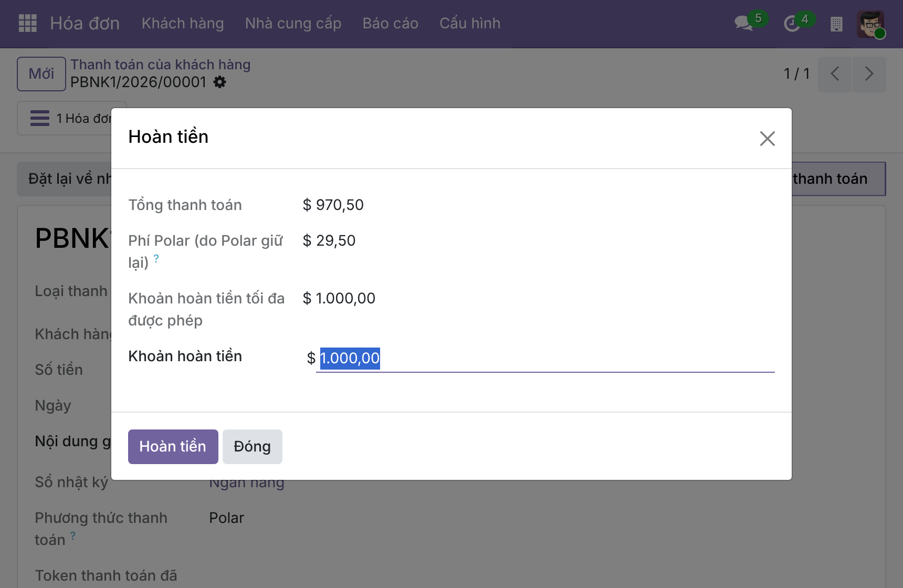Click the Đóng button
Viewport: 903px width, 588px height.
click(x=253, y=446)
